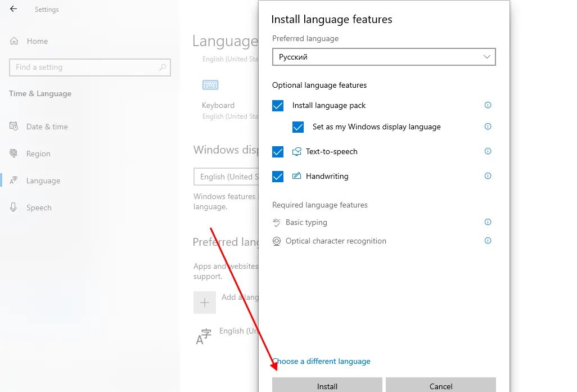Viewport: 577px width, 392px height.
Task: Show info for Set as Windows display language
Action: (x=488, y=127)
